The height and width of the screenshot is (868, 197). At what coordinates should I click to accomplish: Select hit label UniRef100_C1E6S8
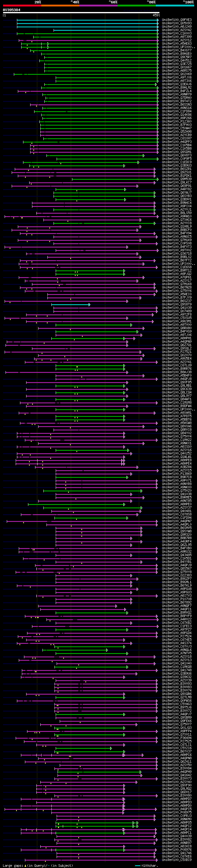pos(177,267)
